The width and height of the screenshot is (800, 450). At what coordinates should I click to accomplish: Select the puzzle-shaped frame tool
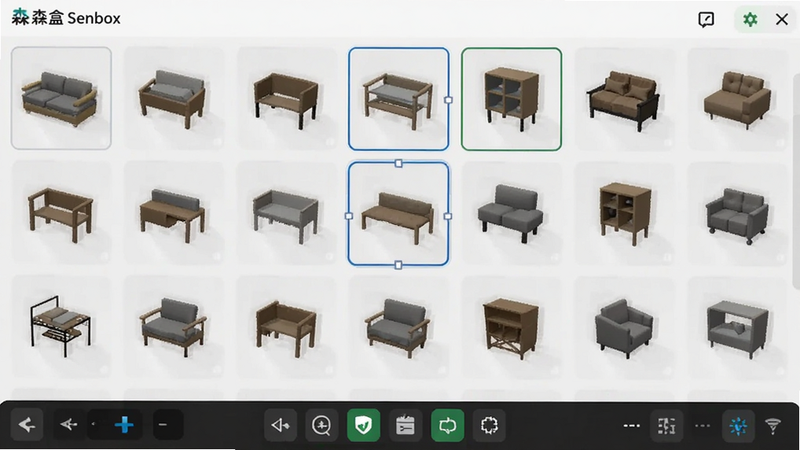(x=489, y=425)
